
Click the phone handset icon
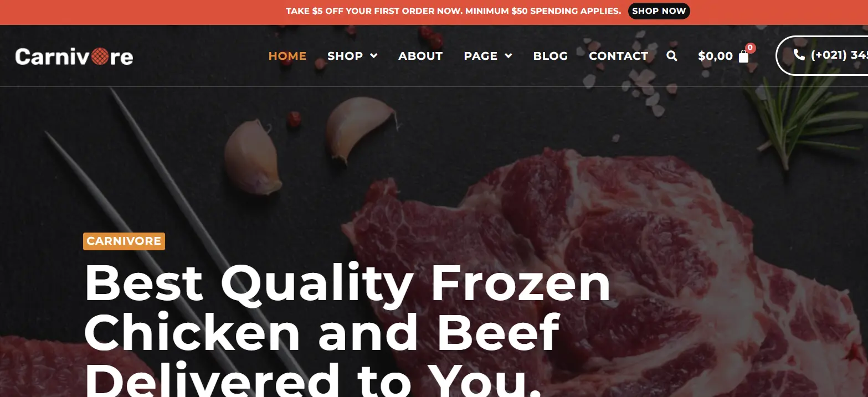click(799, 55)
